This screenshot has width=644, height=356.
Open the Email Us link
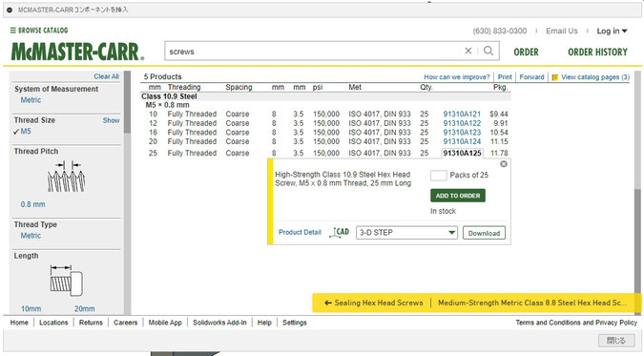coord(561,31)
